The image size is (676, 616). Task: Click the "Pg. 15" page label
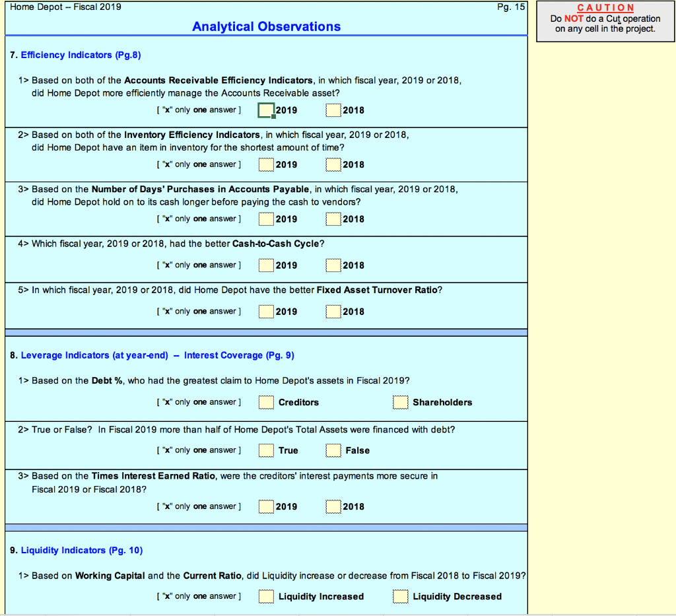(511, 7)
